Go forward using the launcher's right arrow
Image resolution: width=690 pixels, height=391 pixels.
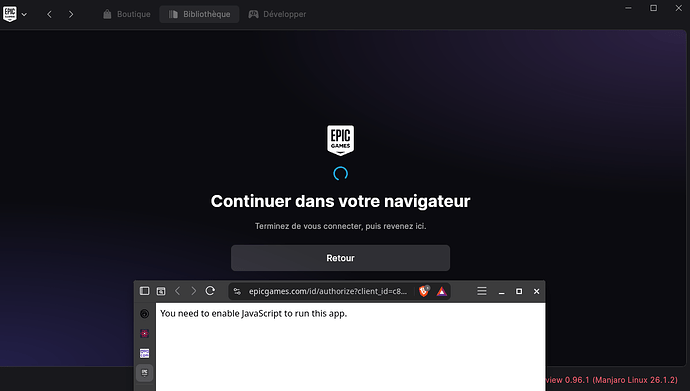tap(71, 15)
